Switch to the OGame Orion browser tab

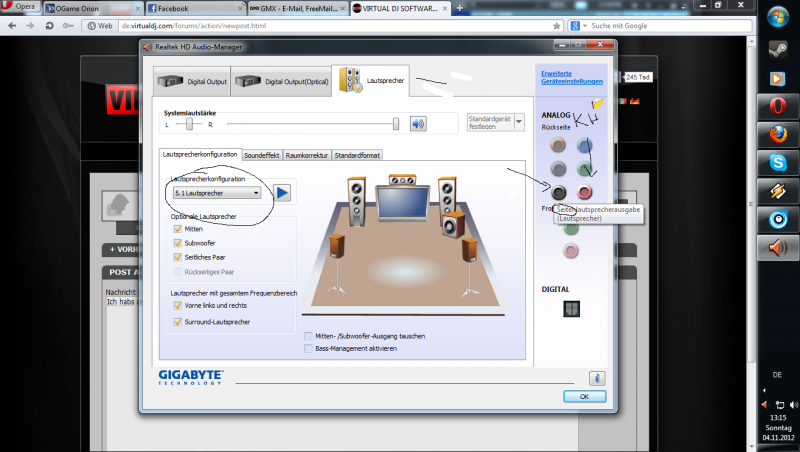click(x=93, y=8)
